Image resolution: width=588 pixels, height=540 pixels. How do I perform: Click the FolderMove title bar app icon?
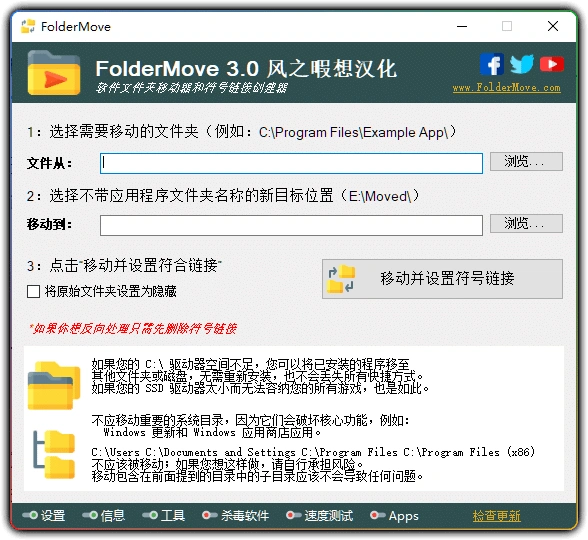tap(28, 26)
